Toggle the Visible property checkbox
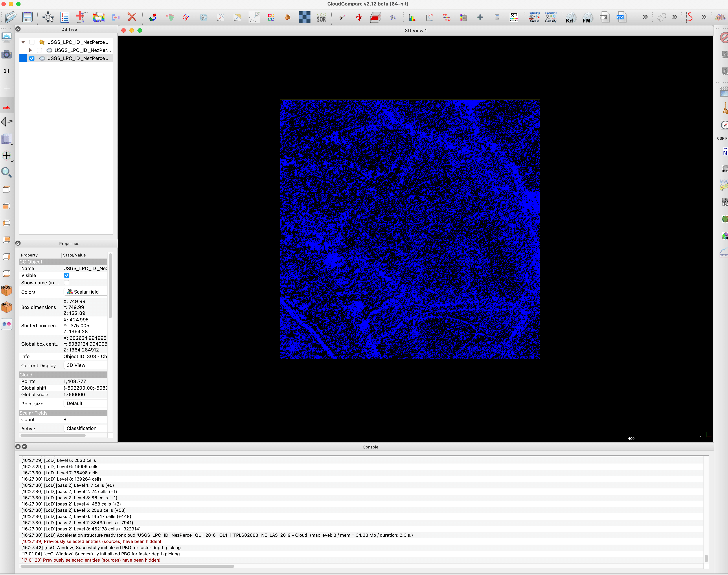728x575 pixels. tap(67, 275)
